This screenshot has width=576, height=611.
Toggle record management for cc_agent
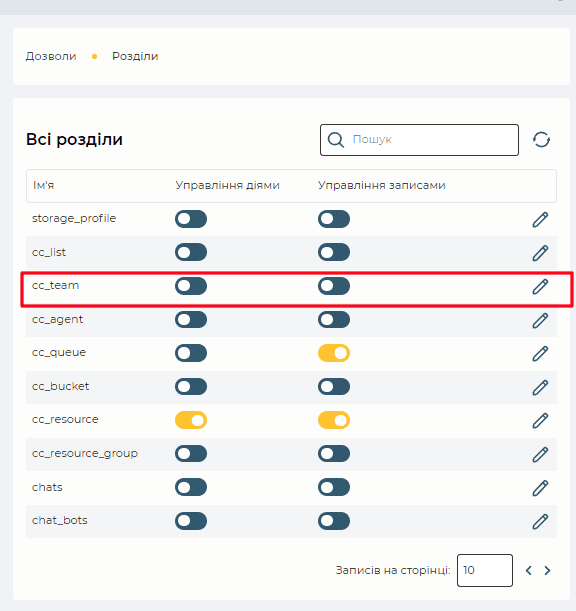click(334, 320)
